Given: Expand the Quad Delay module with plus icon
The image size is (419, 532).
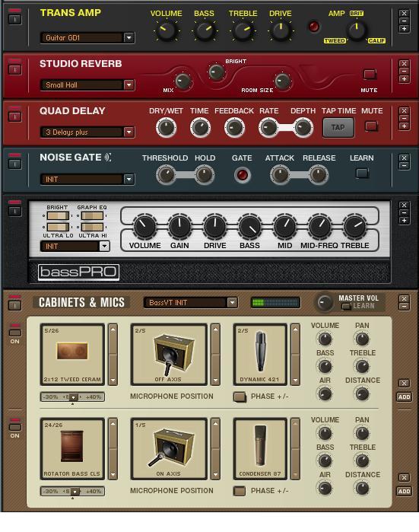Looking at the screenshot, I should [x=404, y=126].
